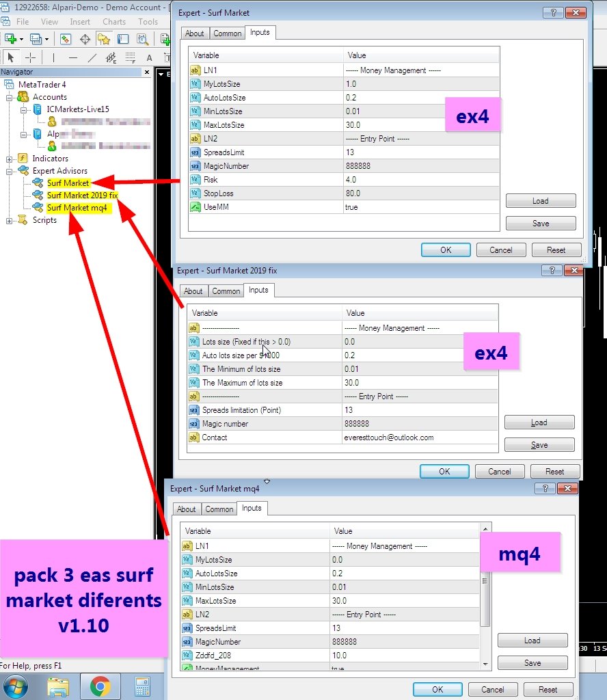Expand the Indicators tree node
Screen dimensions: 607x700
point(10,159)
